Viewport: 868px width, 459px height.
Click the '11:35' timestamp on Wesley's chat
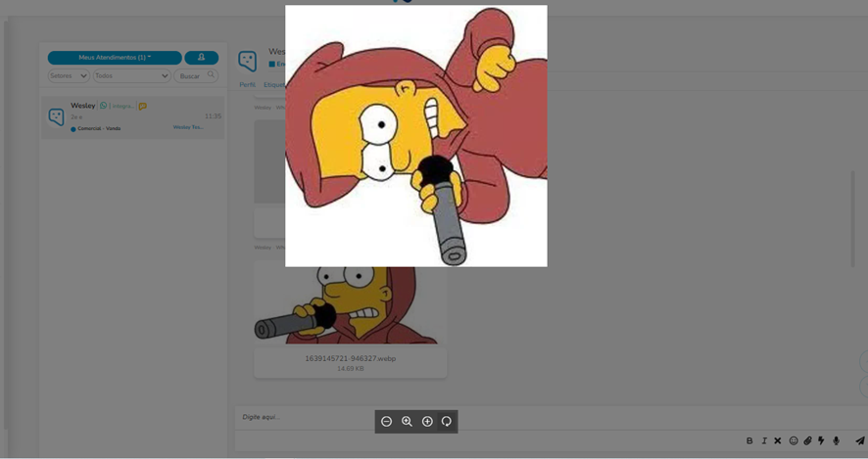[x=214, y=116]
